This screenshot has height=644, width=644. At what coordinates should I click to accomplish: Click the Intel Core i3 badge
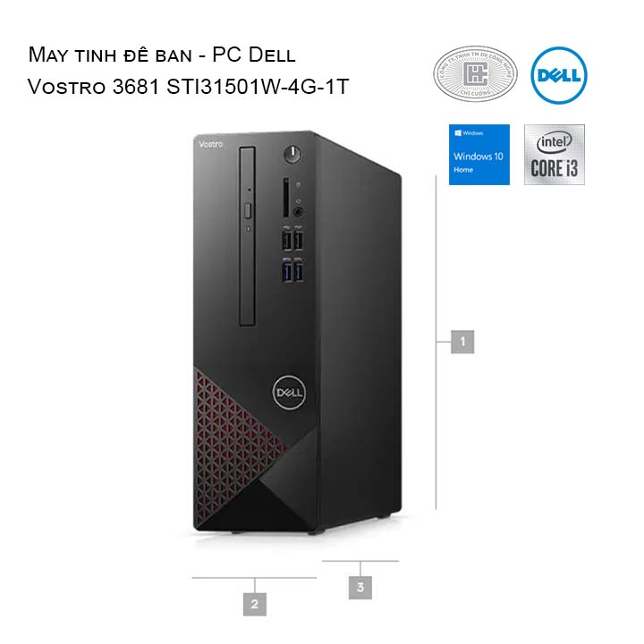click(554, 155)
